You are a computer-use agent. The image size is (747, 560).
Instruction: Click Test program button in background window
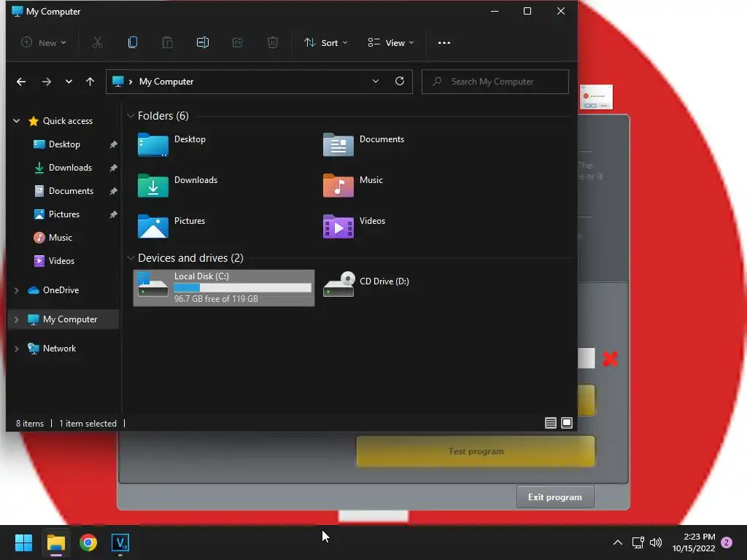[476, 451]
